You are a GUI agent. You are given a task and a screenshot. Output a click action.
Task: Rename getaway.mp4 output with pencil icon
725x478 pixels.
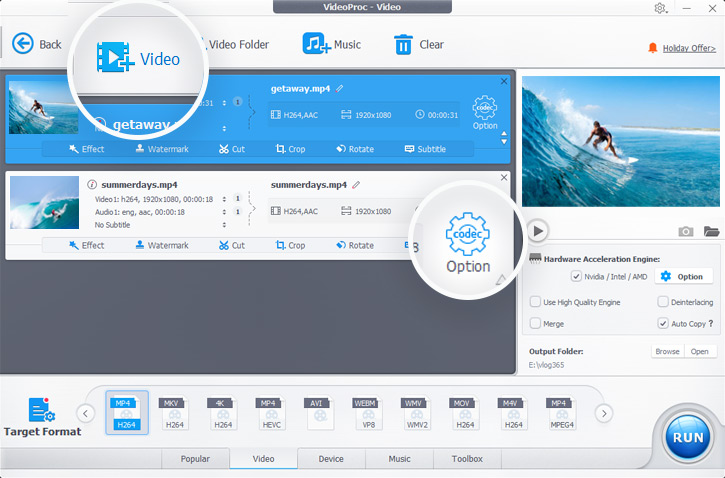click(x=340, y=88)
